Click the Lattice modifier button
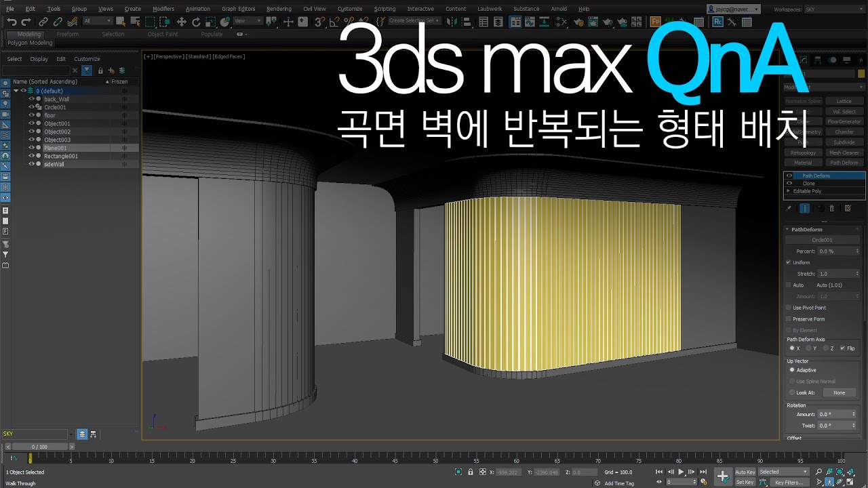 coord(844,101)
